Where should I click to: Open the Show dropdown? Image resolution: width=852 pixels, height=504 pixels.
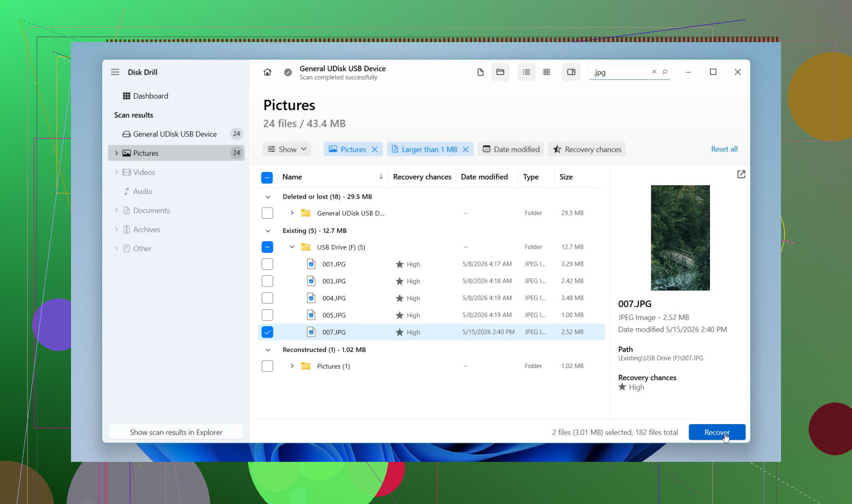(287, 149)
